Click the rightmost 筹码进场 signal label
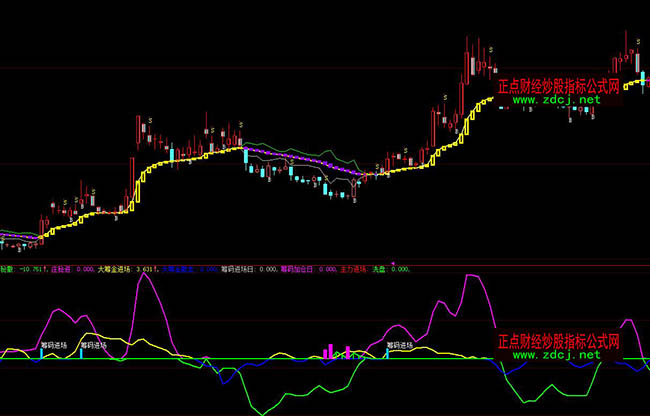The height and width of the screenshot is (416, 650). point(401,344)
